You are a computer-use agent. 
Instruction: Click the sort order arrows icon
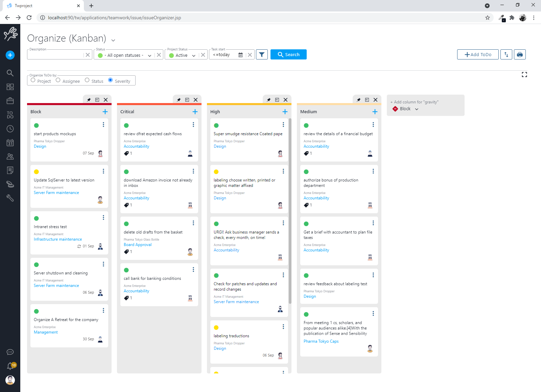506,54
